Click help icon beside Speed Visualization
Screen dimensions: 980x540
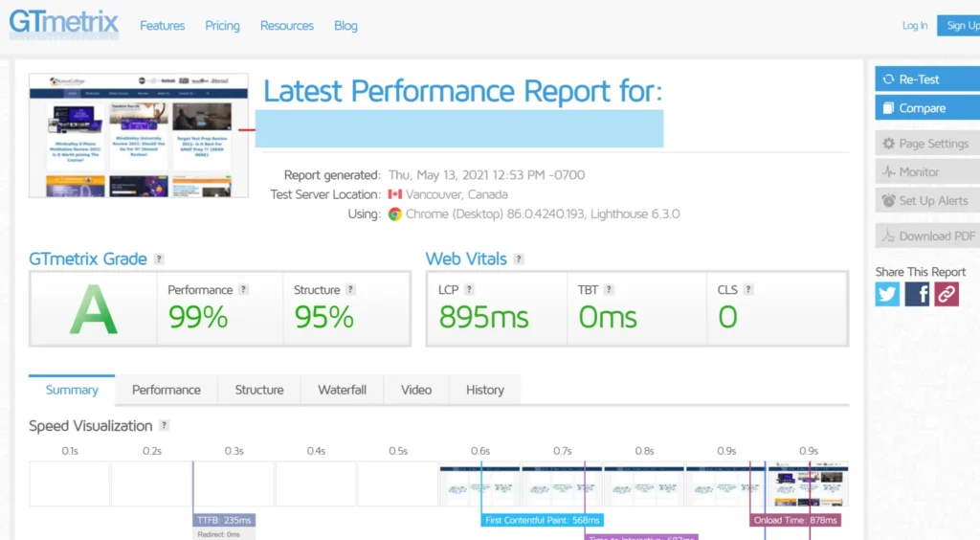coord(165,426)
